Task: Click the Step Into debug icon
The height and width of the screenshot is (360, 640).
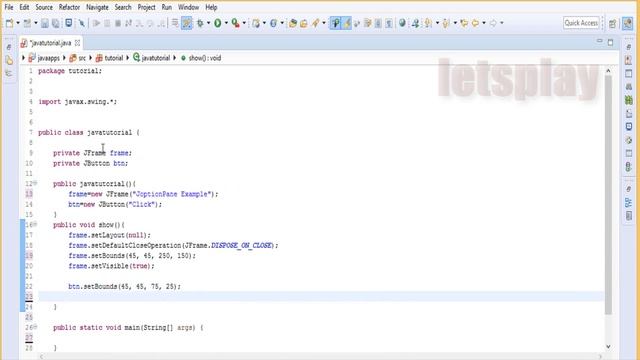Action: tap(139, 23)
